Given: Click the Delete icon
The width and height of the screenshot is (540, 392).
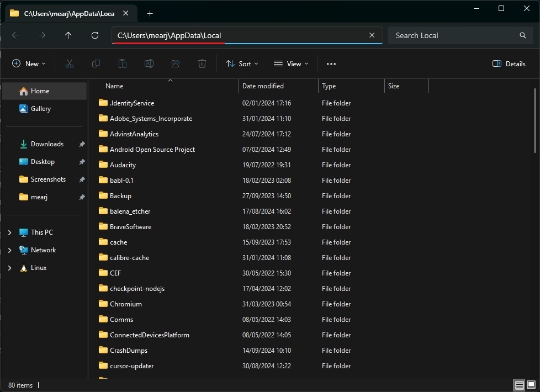Looking at the screenshot, I should pos(202,63).
